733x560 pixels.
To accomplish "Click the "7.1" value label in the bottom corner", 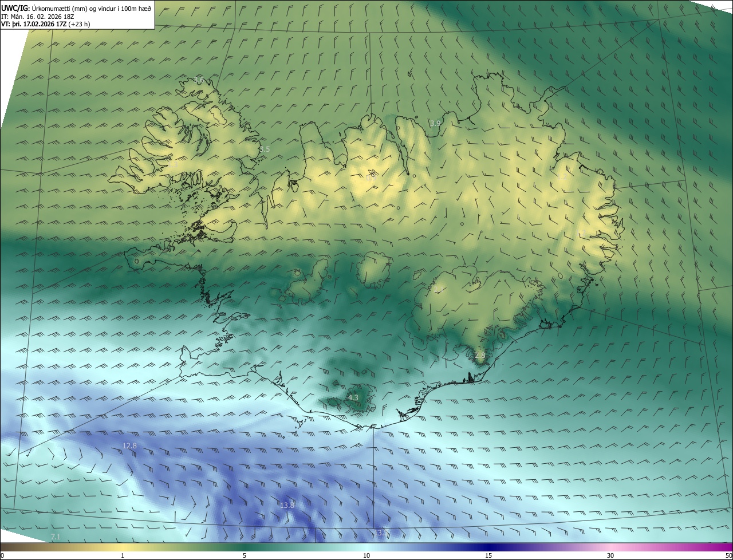I will pyautogui.click(x=56, y=537).
